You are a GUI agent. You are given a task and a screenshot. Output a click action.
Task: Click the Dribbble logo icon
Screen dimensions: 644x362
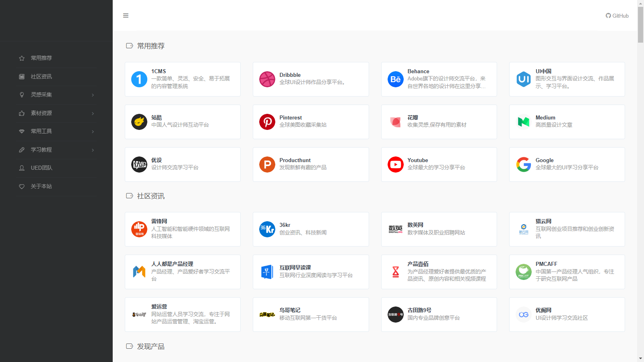[x=267, y=79]
